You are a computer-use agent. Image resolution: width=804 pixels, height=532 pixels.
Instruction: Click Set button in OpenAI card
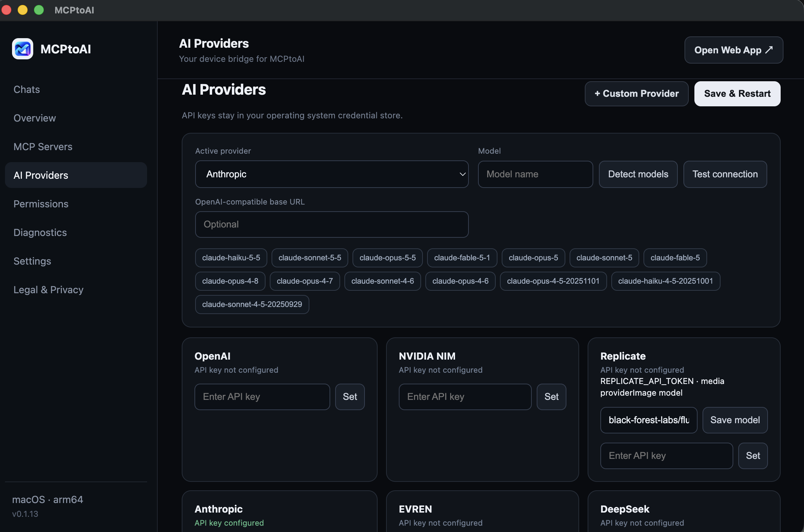coord(350,397)
